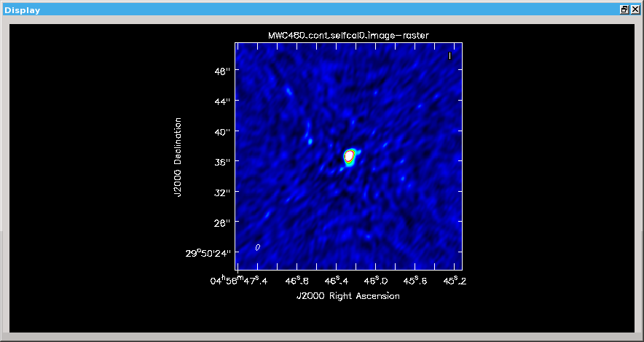
Task: Click the 28" declination tick label
Action: coord(221,222)
